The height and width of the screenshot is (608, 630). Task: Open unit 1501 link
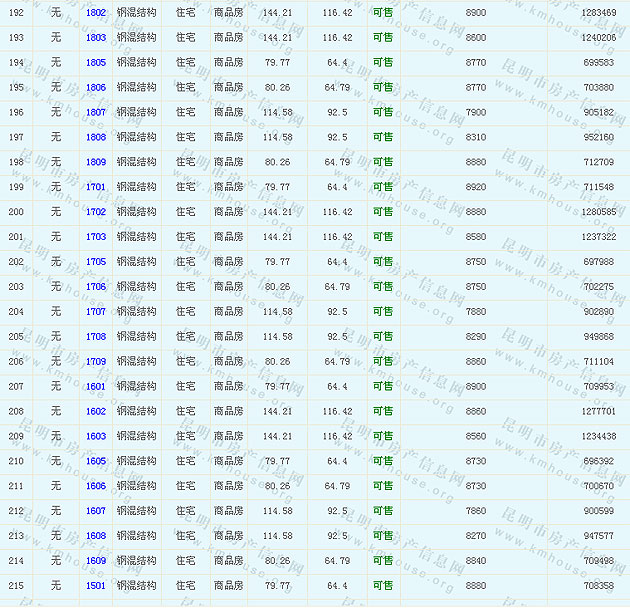pyautogui.click(x=96, y=585)
